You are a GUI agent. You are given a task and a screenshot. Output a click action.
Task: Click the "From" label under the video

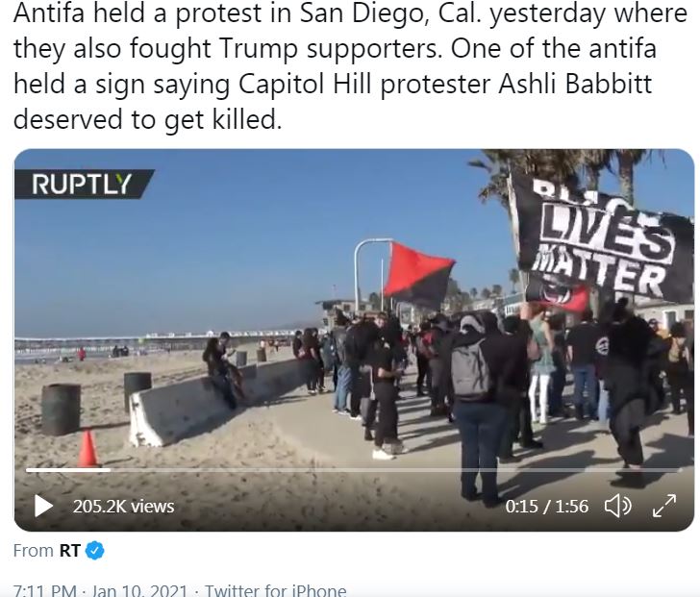(x=34, y=551)
